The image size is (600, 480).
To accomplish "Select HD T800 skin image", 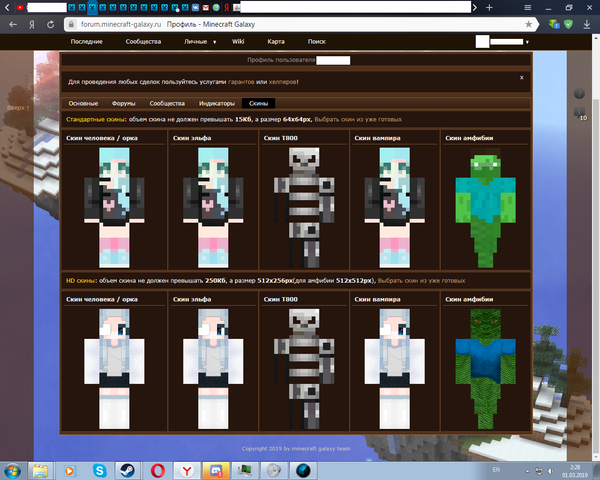I will [304, 369].
